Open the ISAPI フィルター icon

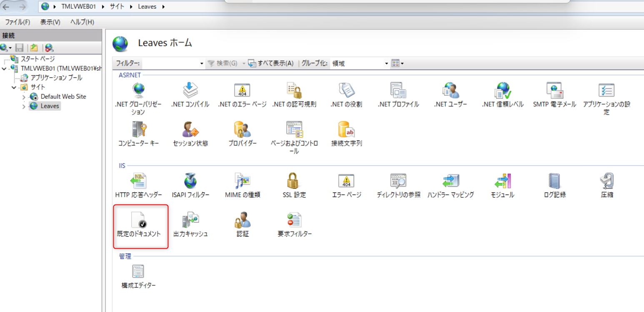click(x=190, y=182)
